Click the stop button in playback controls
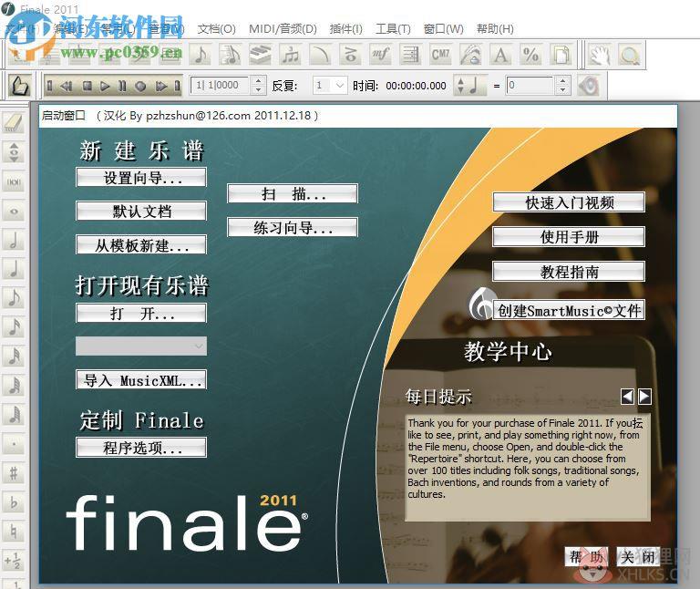700x589 pixels. 87,86
